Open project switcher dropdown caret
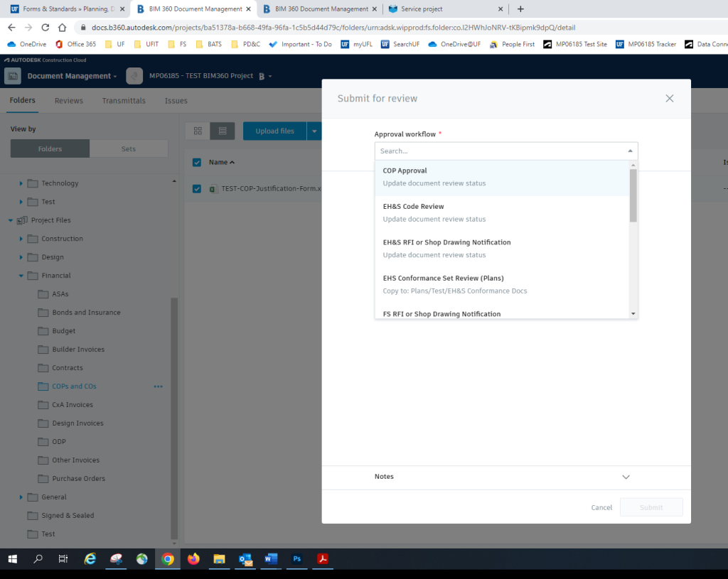 click(x=270, y=76)
